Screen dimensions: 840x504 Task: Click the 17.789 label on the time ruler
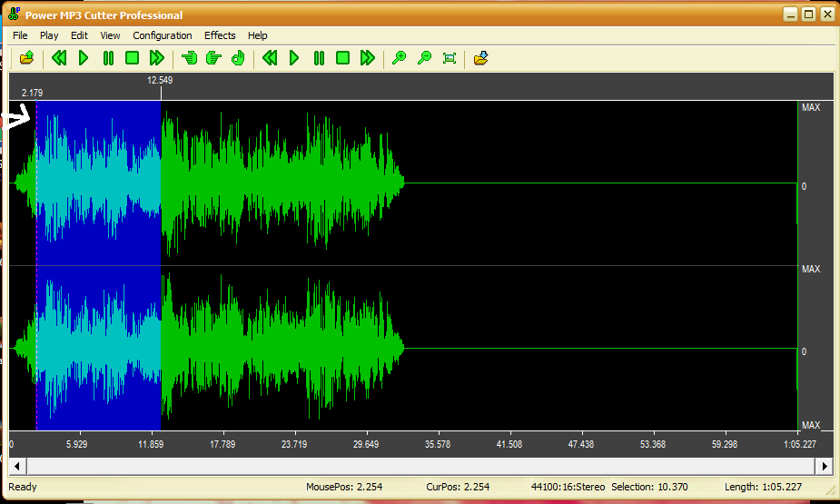click(x=222, y=444)
